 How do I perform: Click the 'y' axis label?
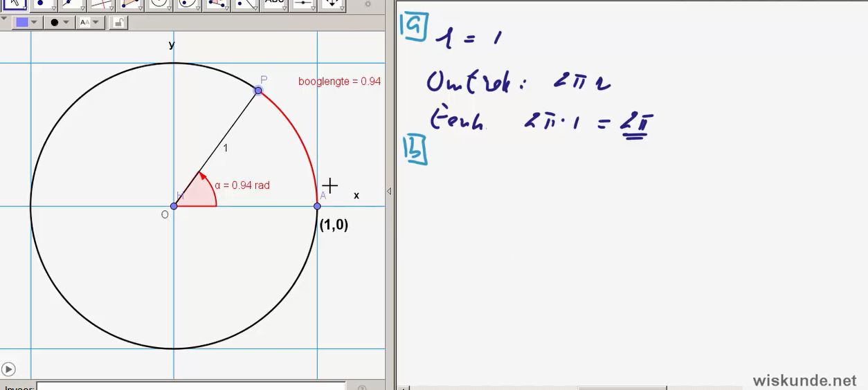pyautogui.click(x=172, y=45)
